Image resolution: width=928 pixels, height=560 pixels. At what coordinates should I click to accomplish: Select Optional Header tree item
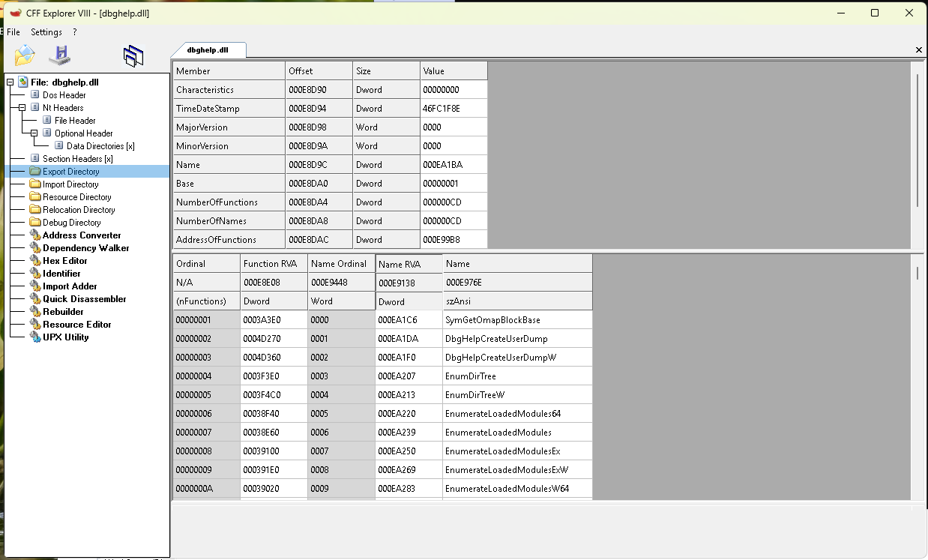pyautogui.click(x=83, y=133)
